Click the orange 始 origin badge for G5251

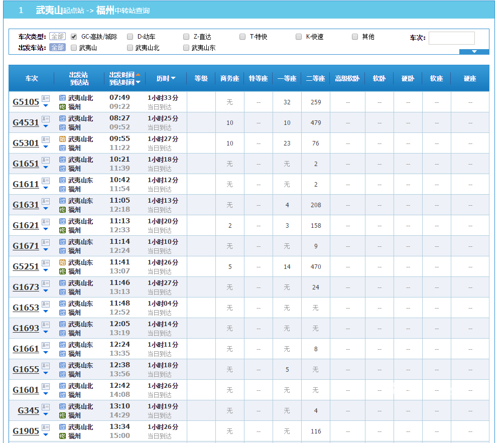63,262
